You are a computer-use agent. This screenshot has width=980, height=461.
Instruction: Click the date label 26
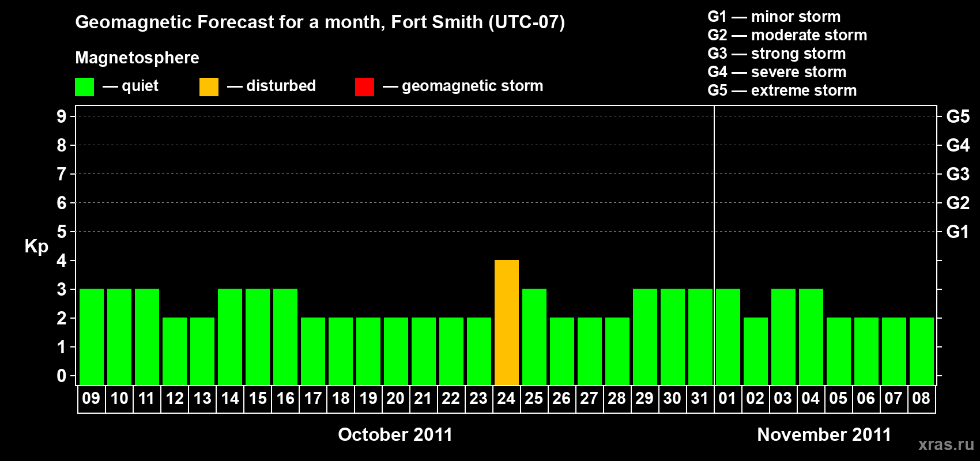click(561, 398)
